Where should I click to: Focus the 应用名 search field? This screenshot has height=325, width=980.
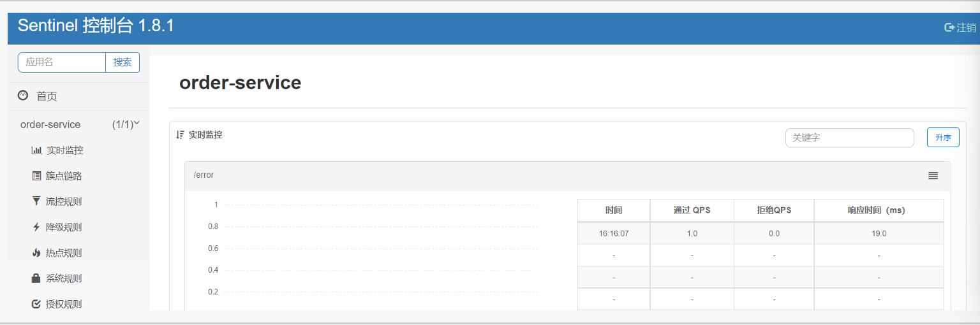tap(62, 62)
